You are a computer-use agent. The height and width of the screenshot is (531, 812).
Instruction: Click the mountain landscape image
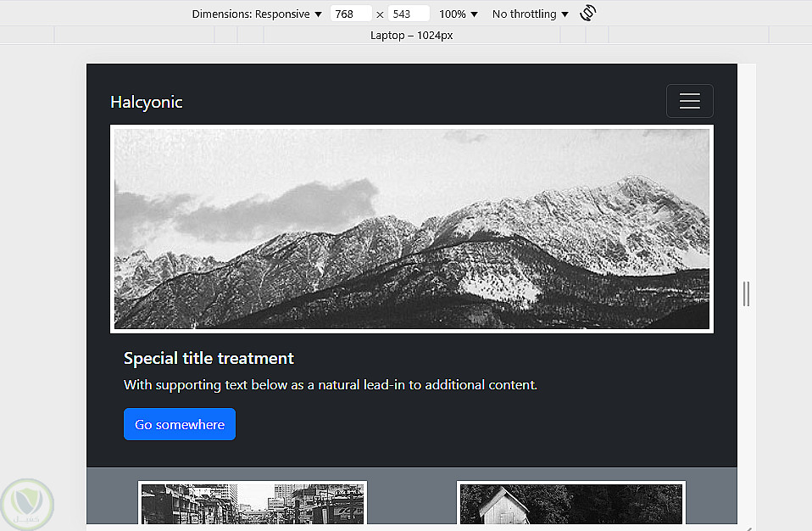412,229
